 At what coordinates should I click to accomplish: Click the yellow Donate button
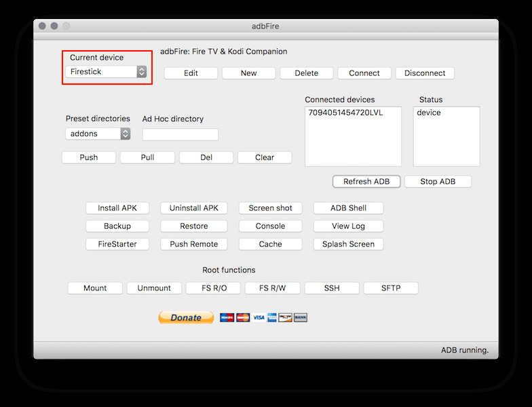coord(186,317)
